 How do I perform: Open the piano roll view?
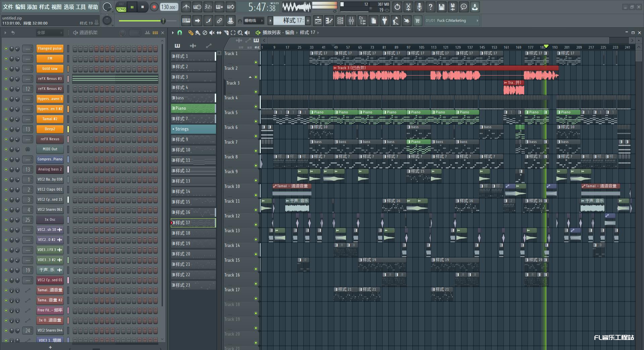pyautogui.click(x=329, y=21)
